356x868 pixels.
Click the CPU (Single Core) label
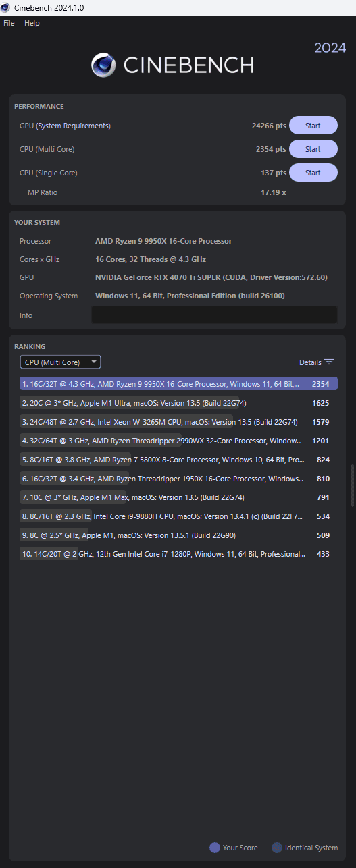[x=49, y=173]
